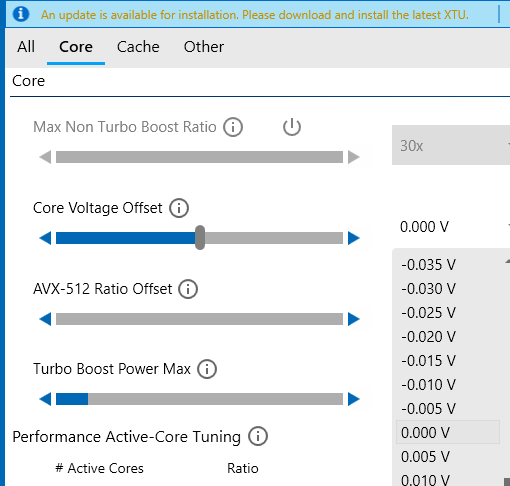Click voltage list scrollbar up arrow
The width and height of the screenshot is (510, 486).
click(x=507, y=262)
